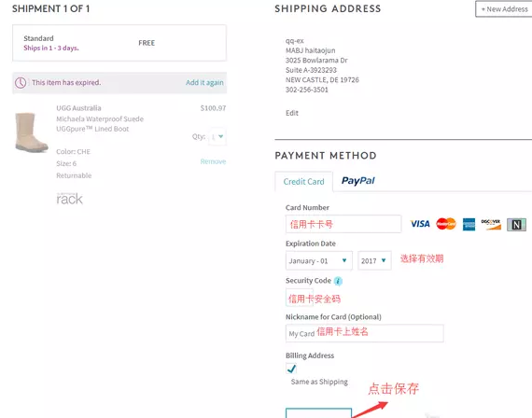Viewport: 532px width, 418px height.
Task: Click the MasterCard logo icon
Action: (x=446, y=224)
